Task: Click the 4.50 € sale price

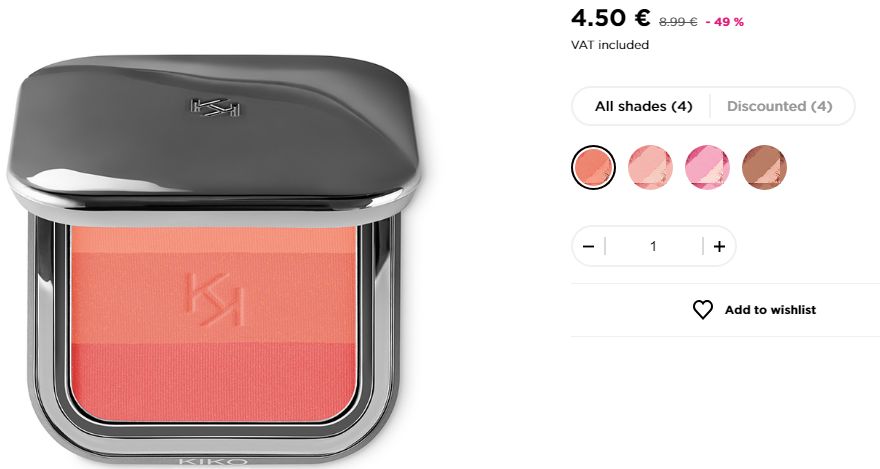Action: (611, 18)
